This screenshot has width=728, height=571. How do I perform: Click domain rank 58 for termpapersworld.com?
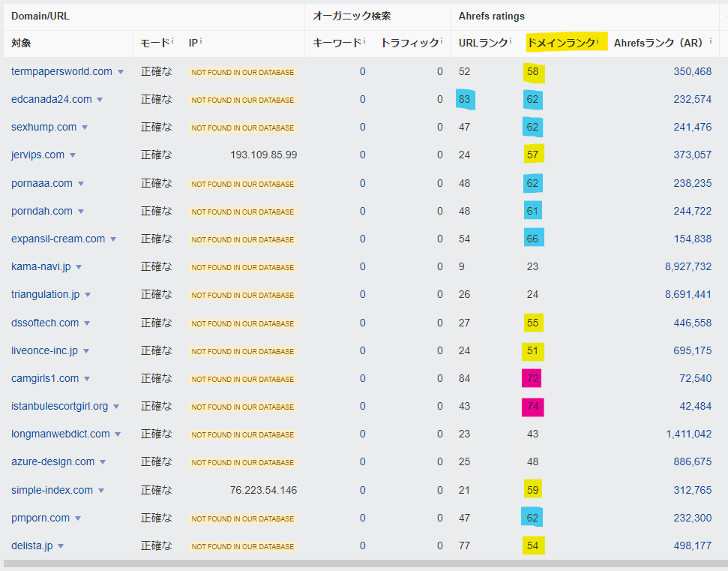[532, 71]
